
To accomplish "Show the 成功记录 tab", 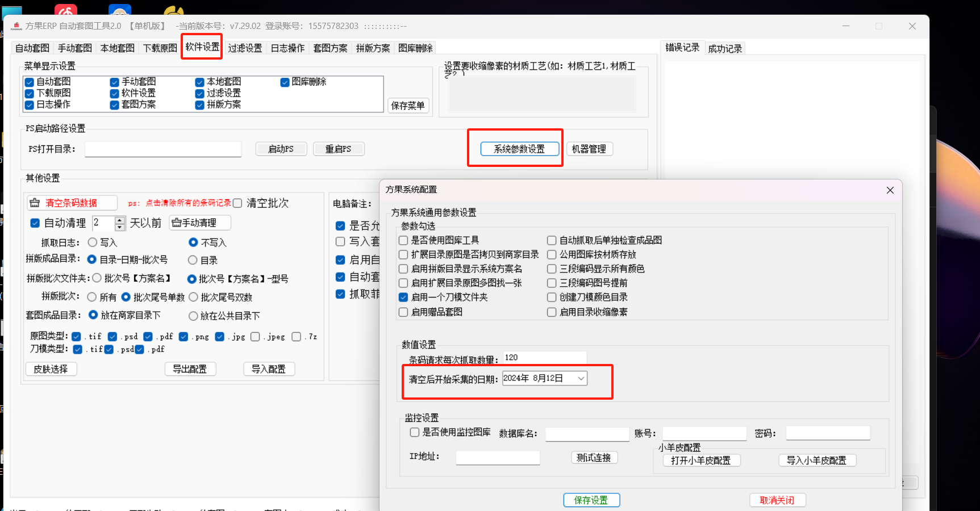I will (x=725, y=49).
